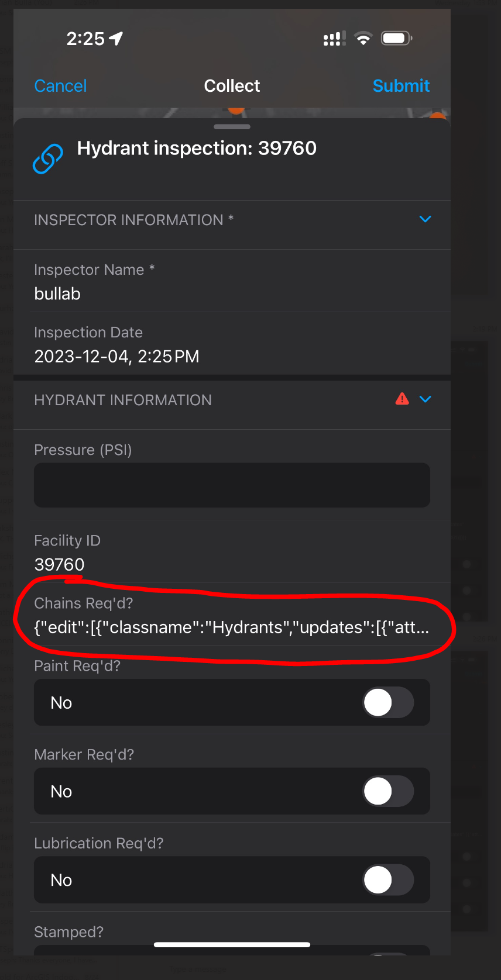The width and height of the screenshot is (501, 980).
Task: Tap the Facility ID value 39760
Action: click(x=59, y=564)
